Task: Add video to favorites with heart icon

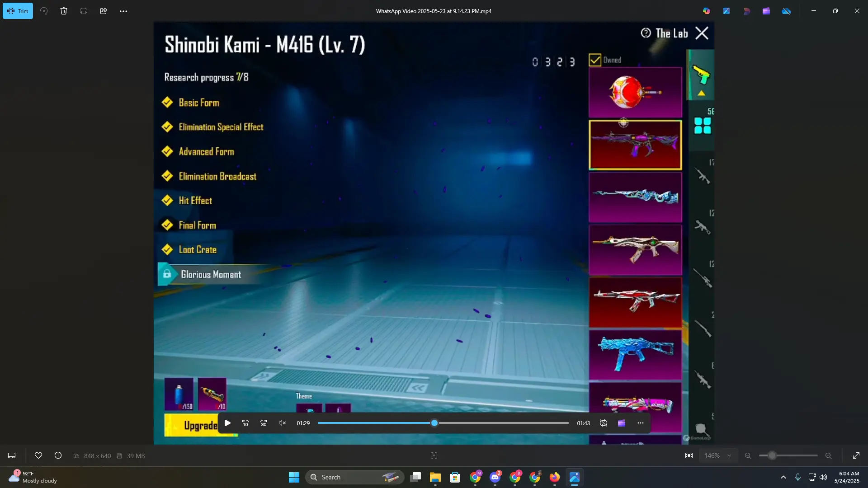Action: pyautogui.click(x=38, y=455)
